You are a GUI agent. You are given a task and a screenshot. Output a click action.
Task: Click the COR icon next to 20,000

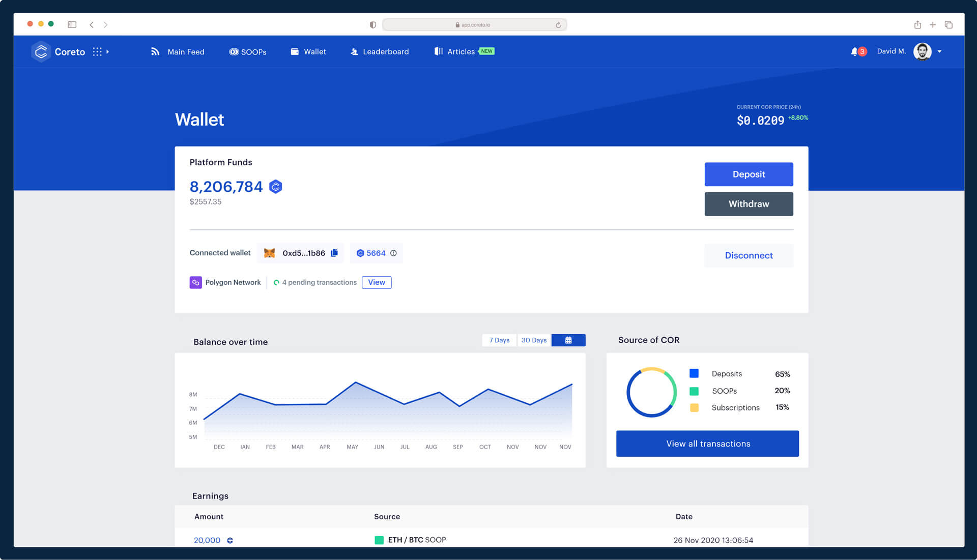point(230,541)
